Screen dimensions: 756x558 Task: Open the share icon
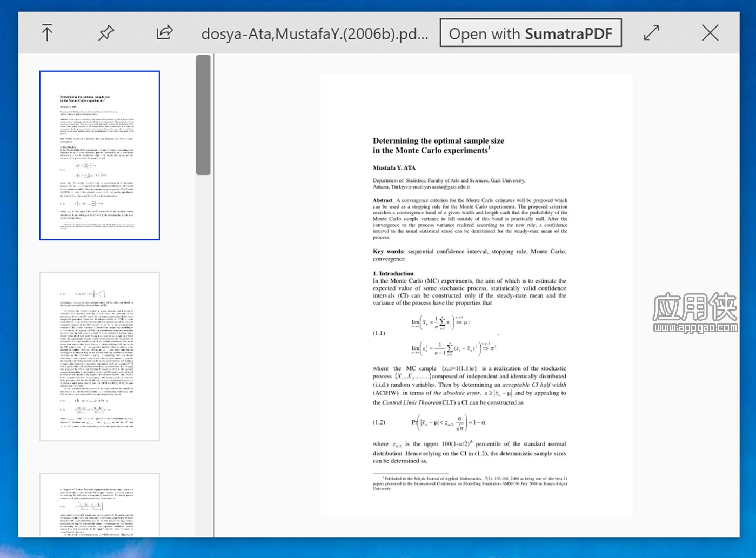tap(164, 32)
